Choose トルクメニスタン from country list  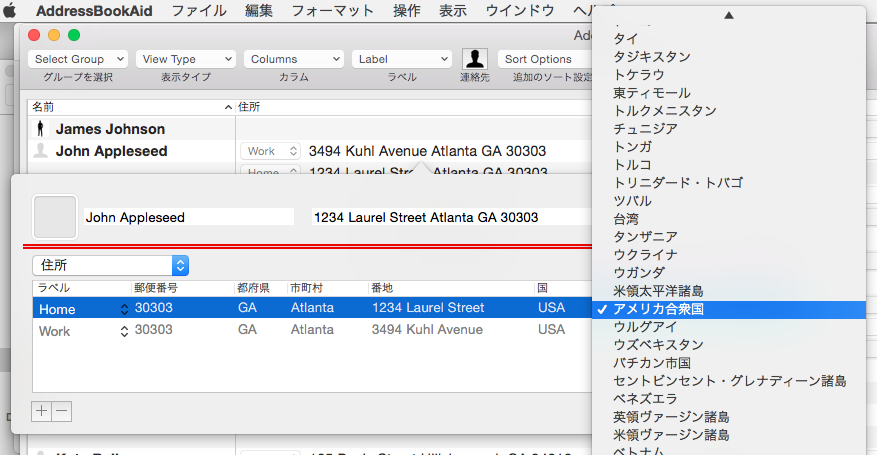pos(729,111)
